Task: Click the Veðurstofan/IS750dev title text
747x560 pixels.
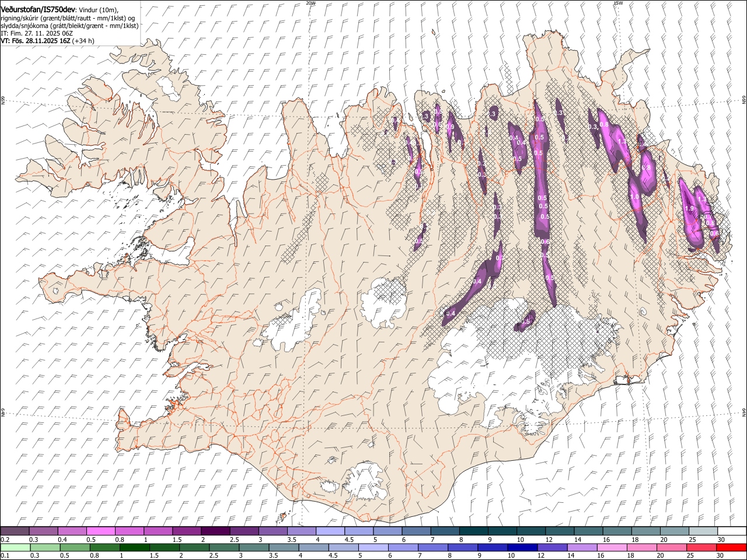Action: click(x=38, y=9)
